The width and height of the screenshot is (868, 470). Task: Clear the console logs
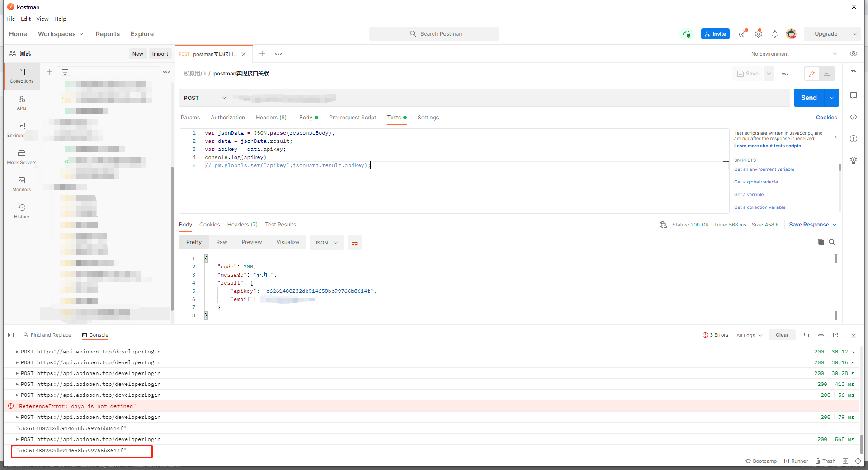(782, 335)
